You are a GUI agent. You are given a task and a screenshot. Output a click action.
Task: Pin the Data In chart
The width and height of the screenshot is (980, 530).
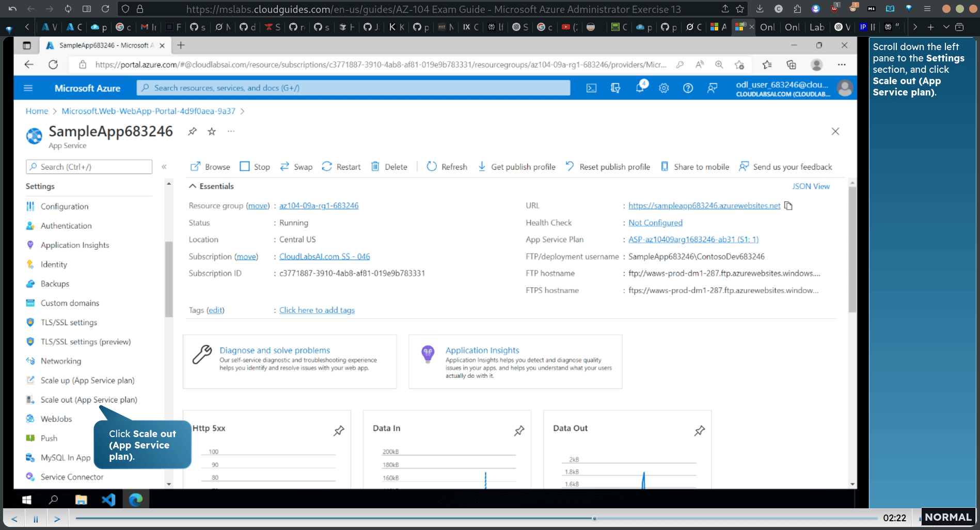[x=519, y=430]
